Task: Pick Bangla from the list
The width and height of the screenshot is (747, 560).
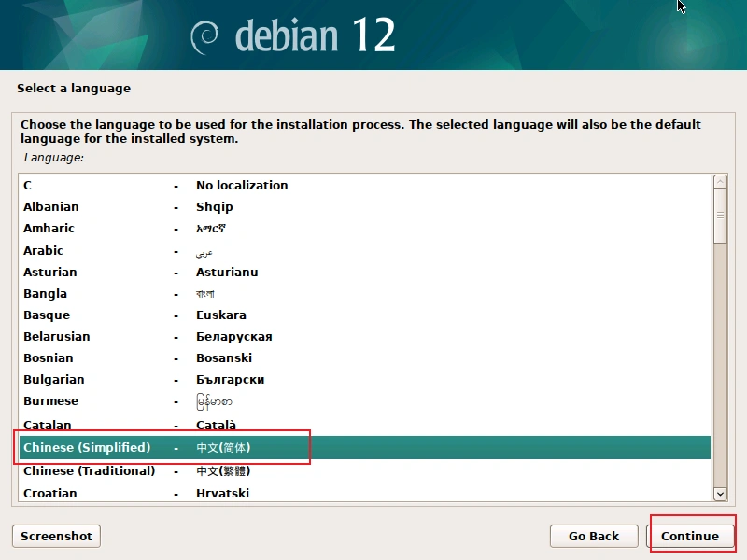Action: [x=365, y=293]
